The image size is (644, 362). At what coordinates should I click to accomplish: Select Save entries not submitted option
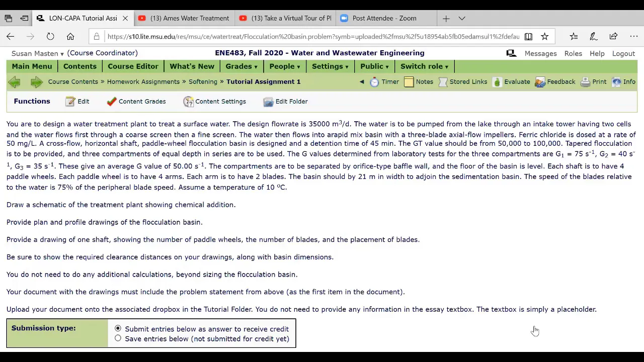click(118, 338)
